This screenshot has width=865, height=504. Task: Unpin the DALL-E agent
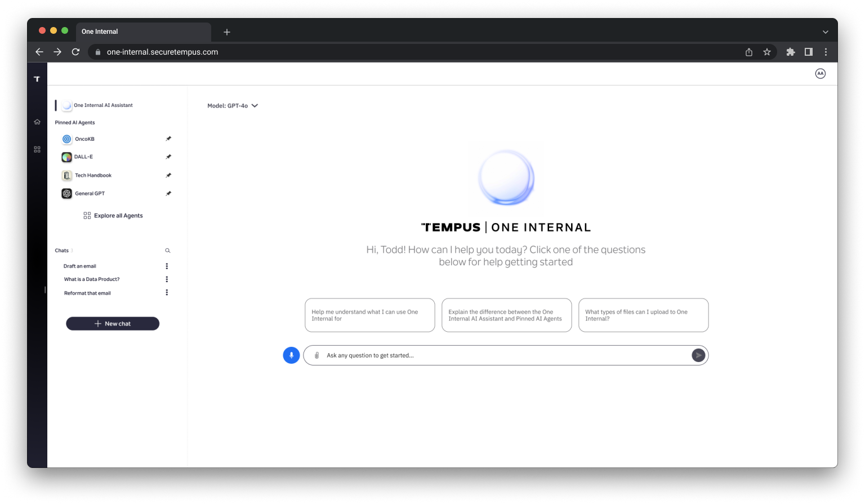pyautogui.click(x=168, y=157)
